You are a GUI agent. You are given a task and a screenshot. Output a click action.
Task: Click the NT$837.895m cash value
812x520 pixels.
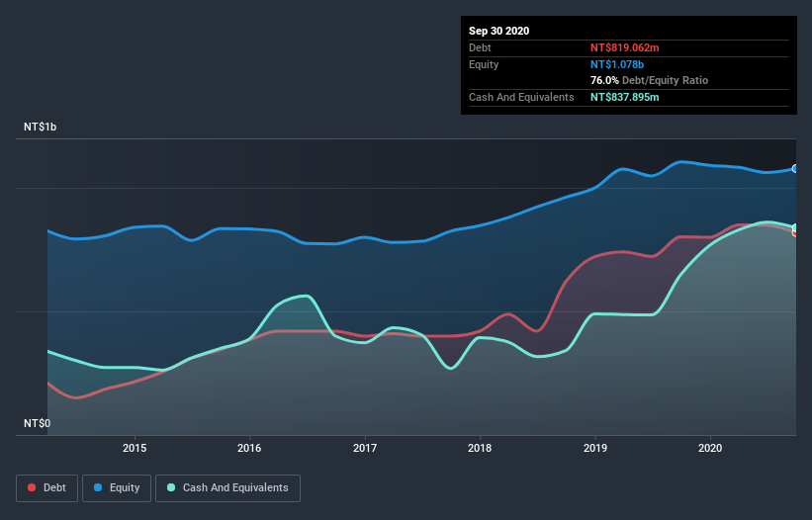point(624,97)
